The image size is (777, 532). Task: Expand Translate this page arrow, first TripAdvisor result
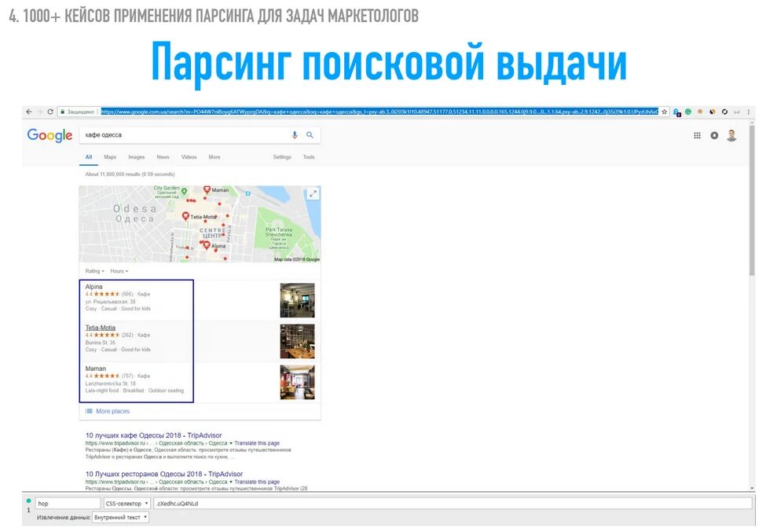pyautogui.click(x=231, y=443)
